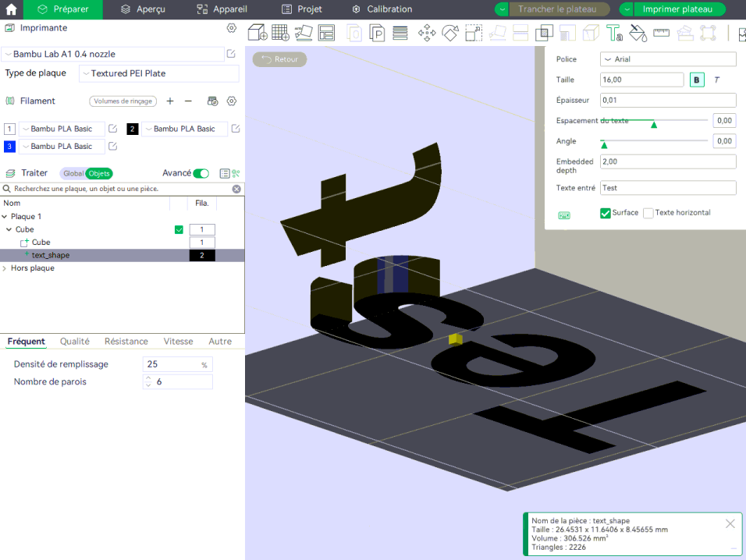Open the Bambu Lab A1 printer dropdown
The width and height of the screenshot is (746, 560).
(113, 54)
